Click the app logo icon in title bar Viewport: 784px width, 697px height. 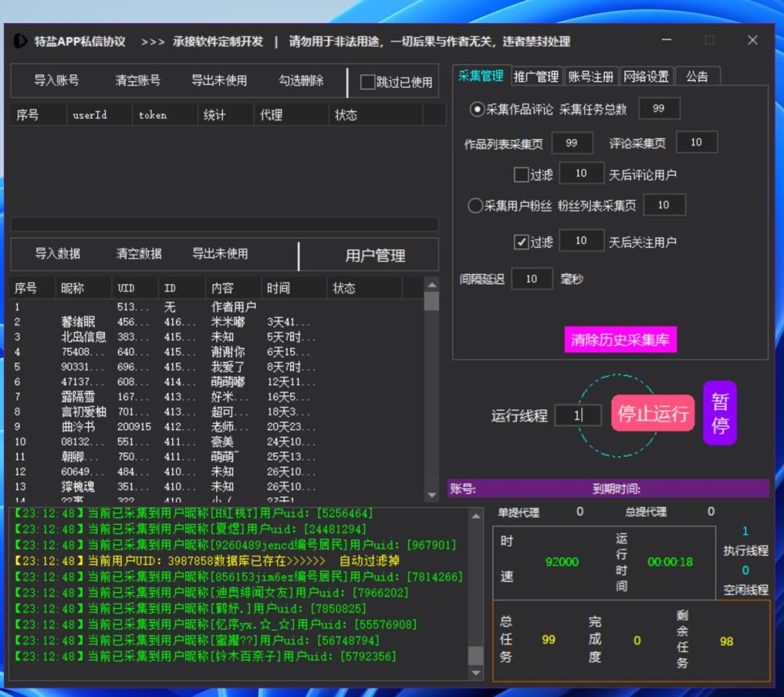tap(21, 41)
